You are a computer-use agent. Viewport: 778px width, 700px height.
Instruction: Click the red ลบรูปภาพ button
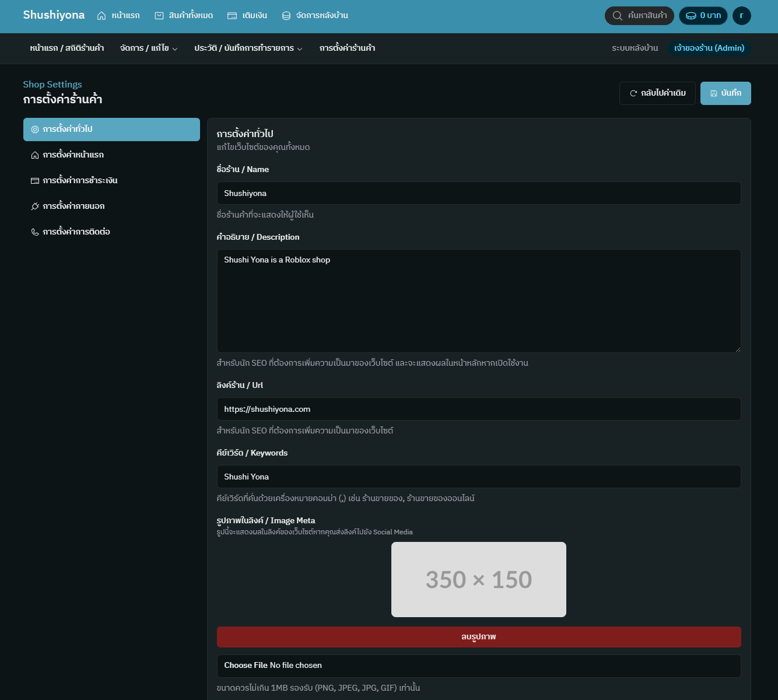point(478,637)
